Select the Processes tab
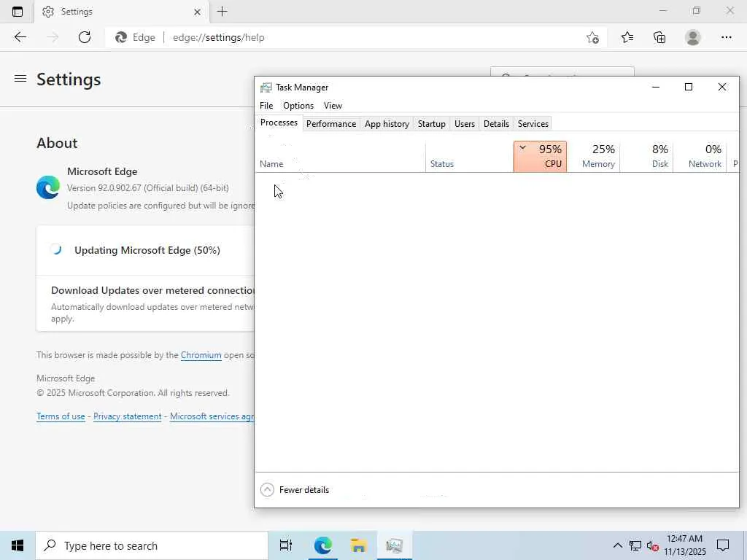The image size is (747, 560). click(x=279, y=122)
